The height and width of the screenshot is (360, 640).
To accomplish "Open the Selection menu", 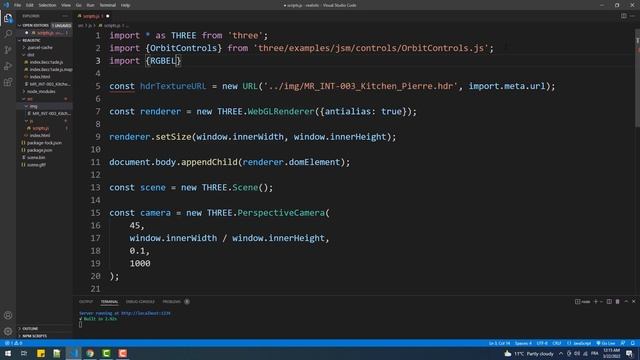I will click(47, 5).
